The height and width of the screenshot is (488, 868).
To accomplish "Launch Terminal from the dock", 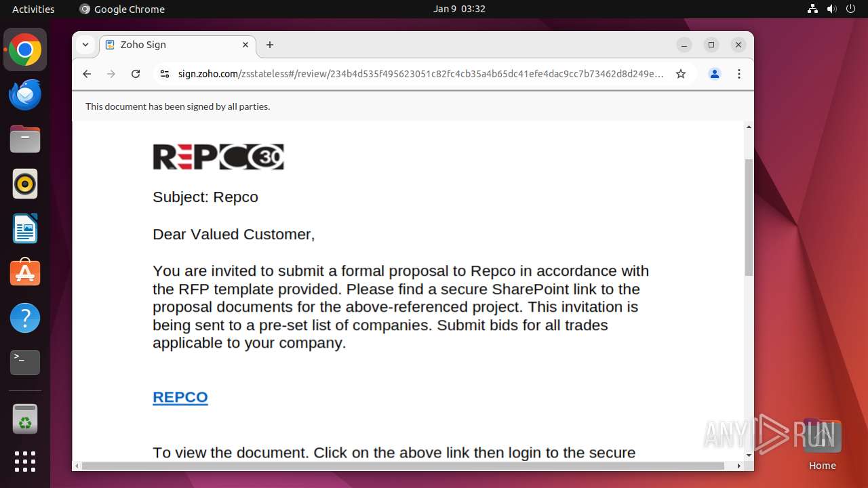I will (x=25, y=363).
